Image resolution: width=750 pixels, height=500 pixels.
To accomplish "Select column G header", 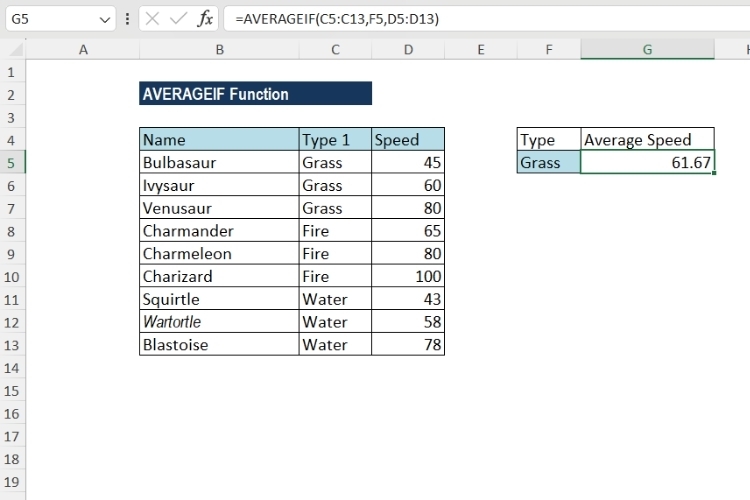I will pos(647,50).
